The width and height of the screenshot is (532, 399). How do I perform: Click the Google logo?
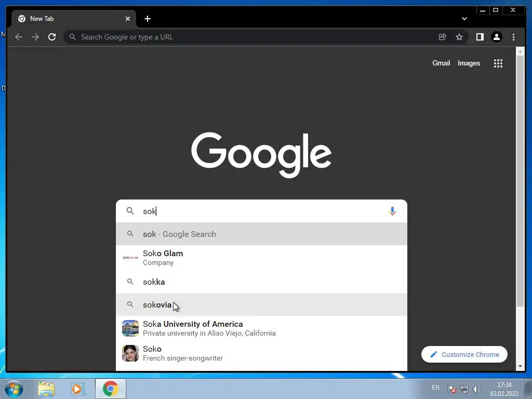(x=261, y=155)
